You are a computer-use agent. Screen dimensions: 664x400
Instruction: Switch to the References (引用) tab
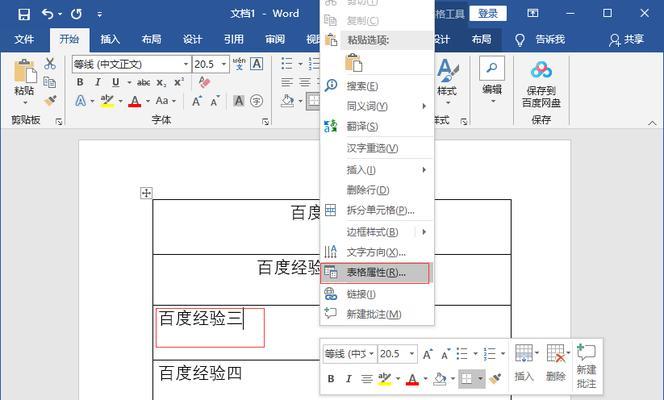(234, 40)
